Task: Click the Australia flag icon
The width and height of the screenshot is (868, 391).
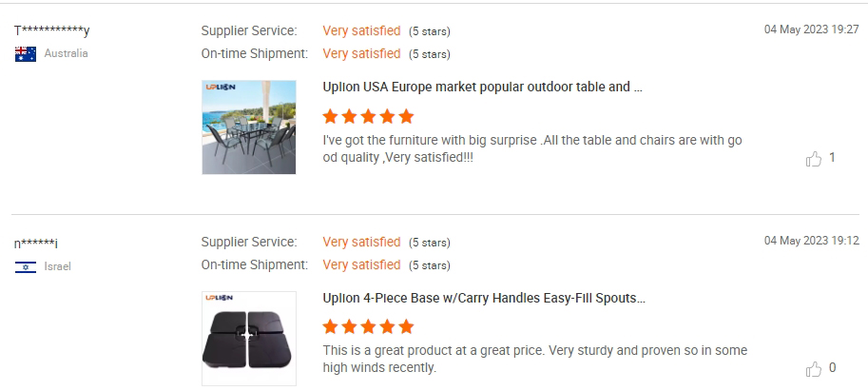Action: pos(26,54)
